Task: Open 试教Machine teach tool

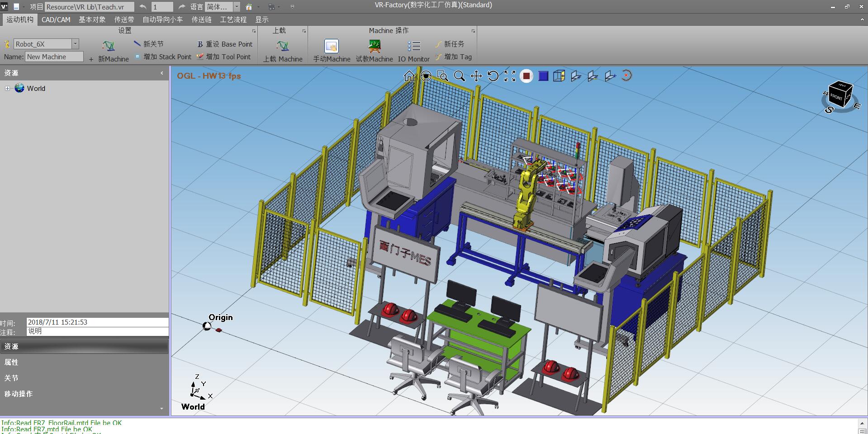Action: tap(374, 51)
